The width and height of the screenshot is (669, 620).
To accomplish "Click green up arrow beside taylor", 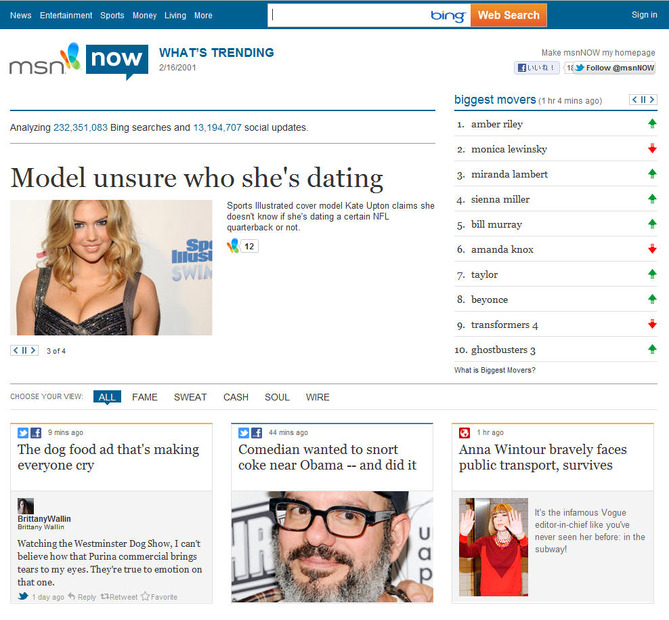I will (x=652, y=274).
